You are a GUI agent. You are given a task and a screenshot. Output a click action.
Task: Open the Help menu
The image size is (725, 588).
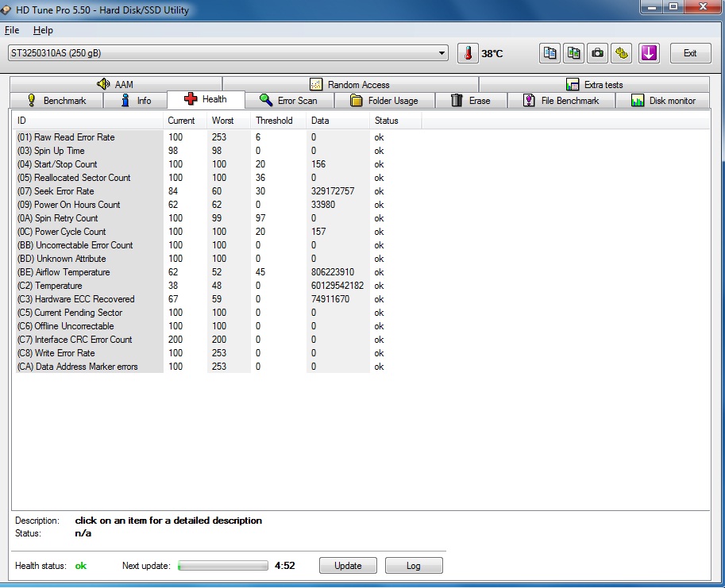pos(43,30)
